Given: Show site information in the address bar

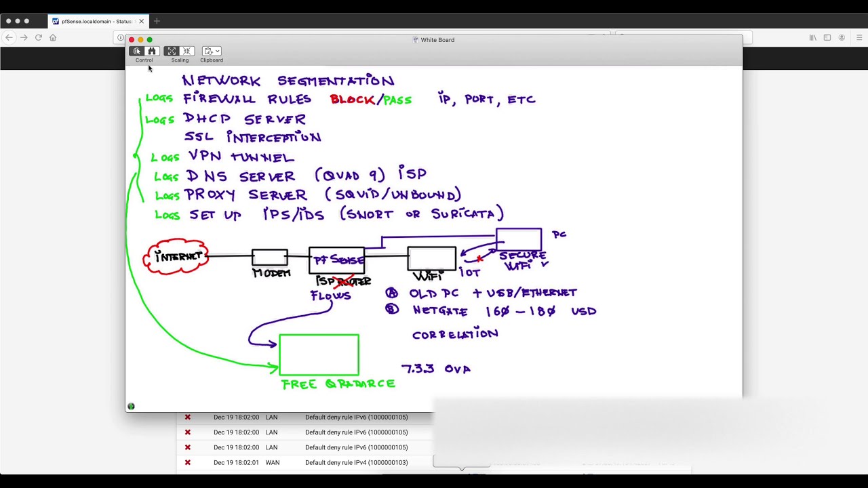Looking at the screenshot, I should 120,37.
